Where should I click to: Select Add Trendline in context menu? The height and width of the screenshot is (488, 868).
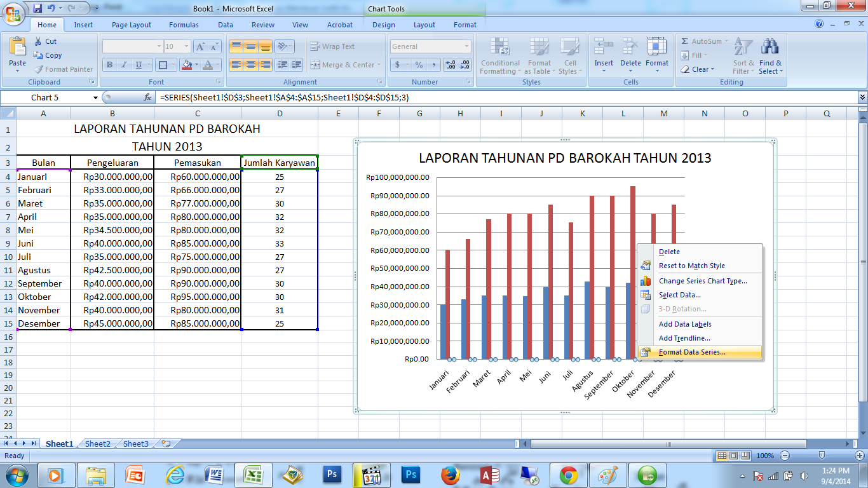click(700, 338)
